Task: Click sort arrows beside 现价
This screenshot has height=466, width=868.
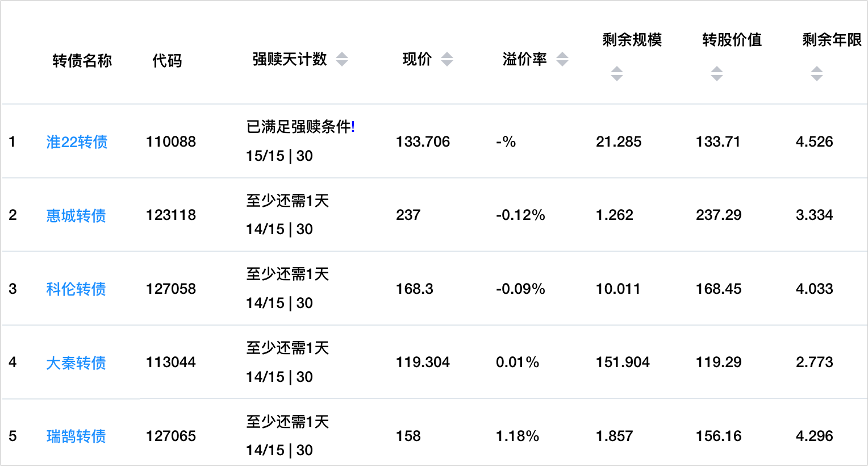Action: [x=447, y=59]
